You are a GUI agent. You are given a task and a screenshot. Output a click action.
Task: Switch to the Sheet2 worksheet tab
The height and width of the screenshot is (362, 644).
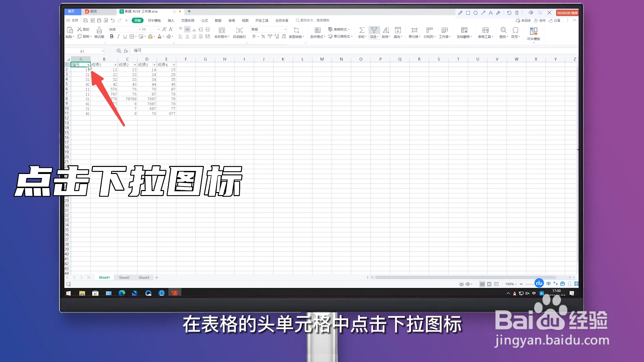tap(124, 277)
